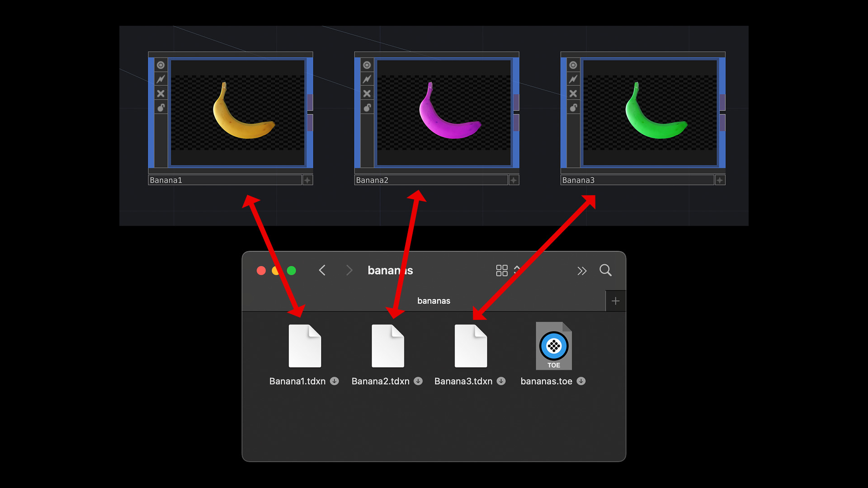Toggle lock flag on Banana3 node
Viewport: 868px width, 488px height.
(573, 108)
